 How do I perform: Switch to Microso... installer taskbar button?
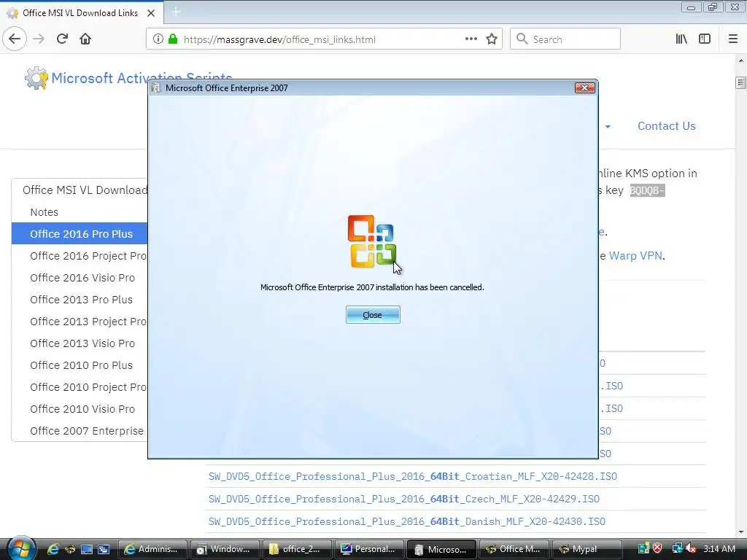(441, 549)
